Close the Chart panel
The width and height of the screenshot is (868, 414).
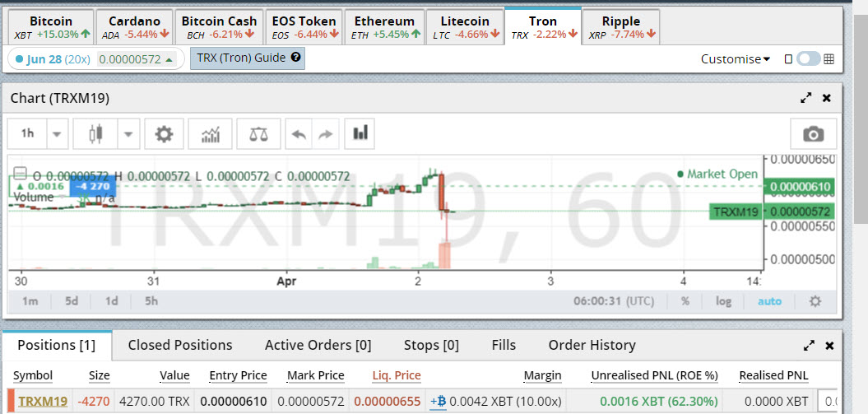tap(827, 98)
